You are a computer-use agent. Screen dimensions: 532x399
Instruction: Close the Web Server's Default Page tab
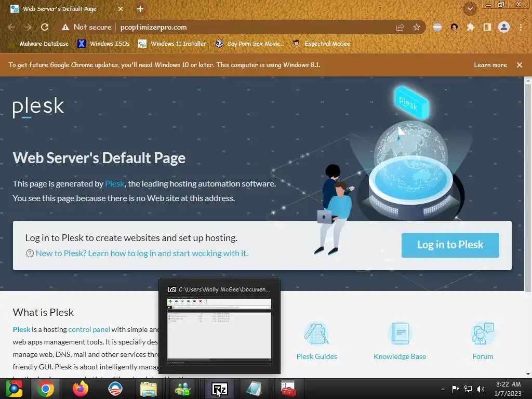[x=121, y=9]
